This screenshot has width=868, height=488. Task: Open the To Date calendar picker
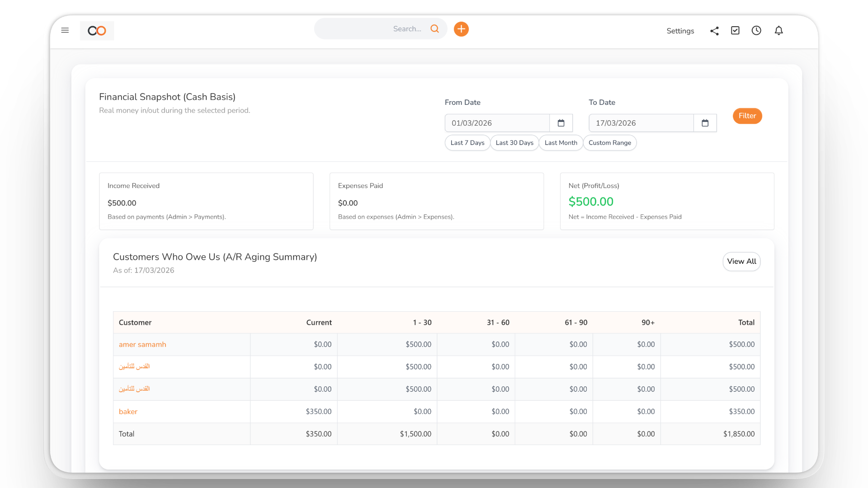click(x=705, y=122)
